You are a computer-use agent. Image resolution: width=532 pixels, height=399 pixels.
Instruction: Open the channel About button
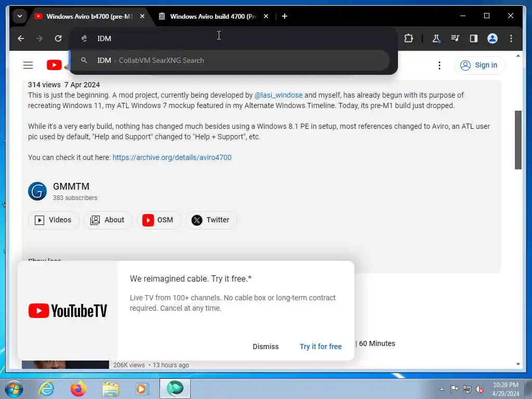108,220
